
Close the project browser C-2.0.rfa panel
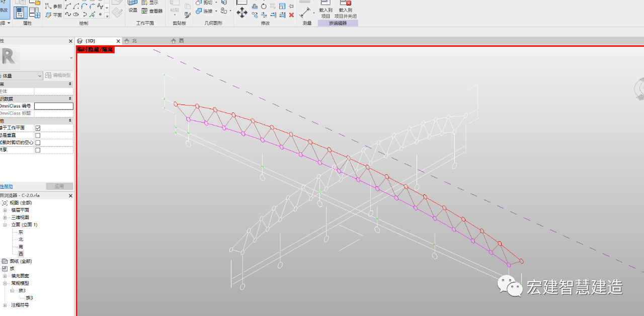tap(70, 195)
